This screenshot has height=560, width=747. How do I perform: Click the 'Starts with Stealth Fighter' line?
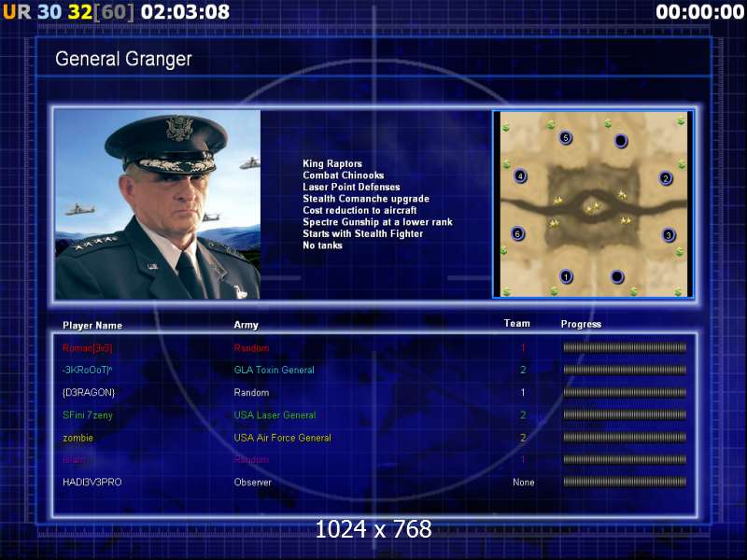362,234
